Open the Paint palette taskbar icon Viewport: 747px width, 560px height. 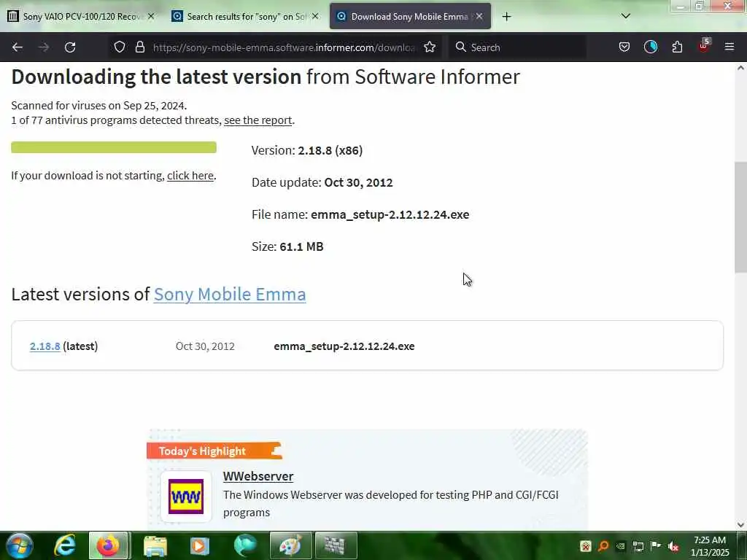point(290,545)
